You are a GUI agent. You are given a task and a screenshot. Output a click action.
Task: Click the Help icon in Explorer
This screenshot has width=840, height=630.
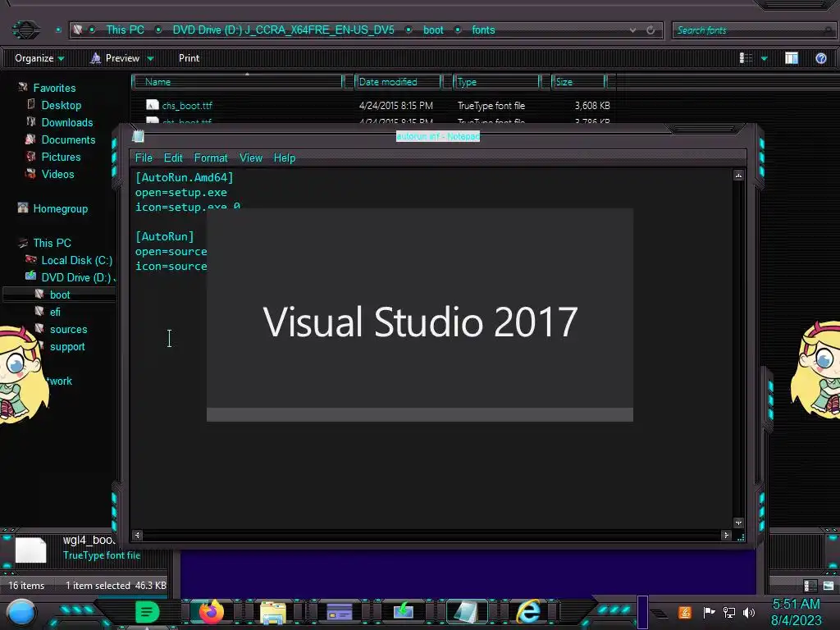[x=820, y=58]
